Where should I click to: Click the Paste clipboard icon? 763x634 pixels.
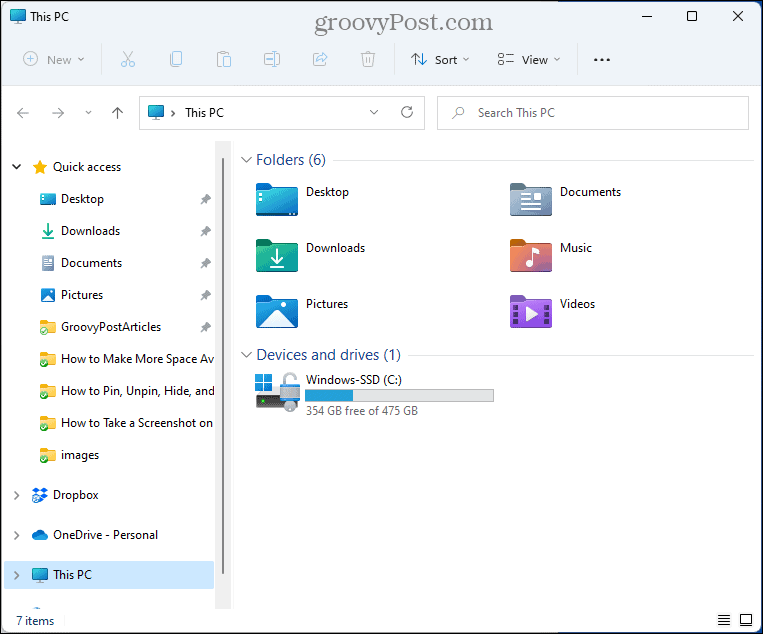(224, 59)
